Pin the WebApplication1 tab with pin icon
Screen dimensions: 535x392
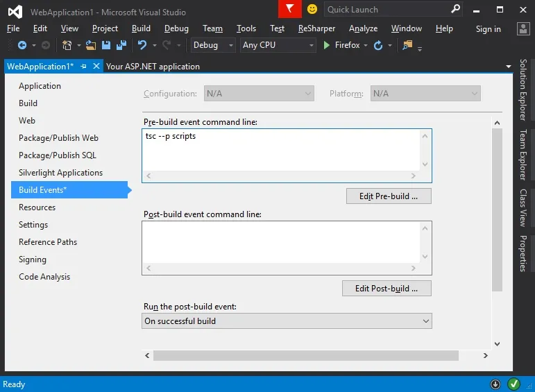coord(83,66)
